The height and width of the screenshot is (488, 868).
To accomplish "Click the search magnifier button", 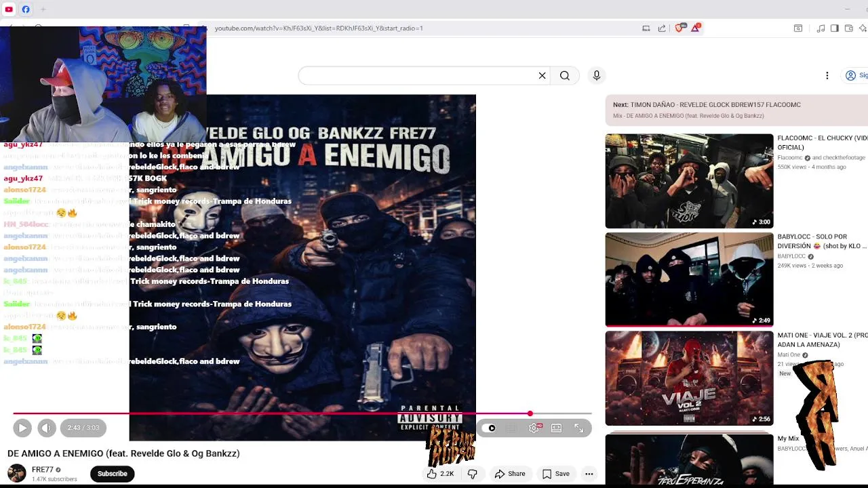I will 564,75.
